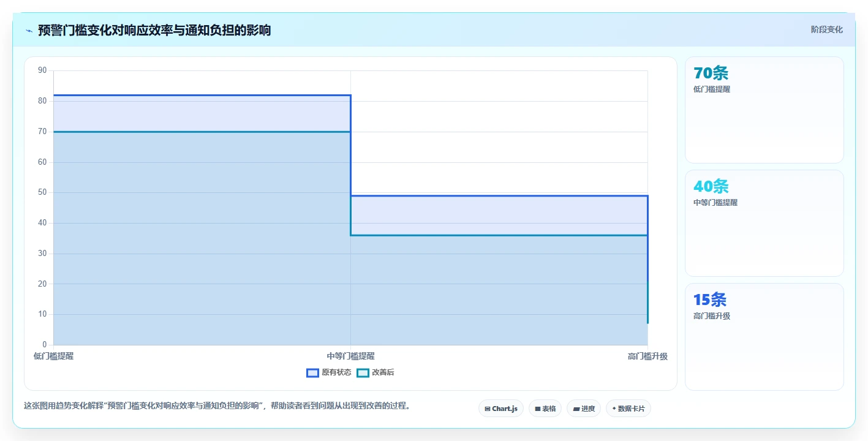The image size is (868, 441).
Task: Select the 数据卡片 tag chip
Action: (628, 409)
